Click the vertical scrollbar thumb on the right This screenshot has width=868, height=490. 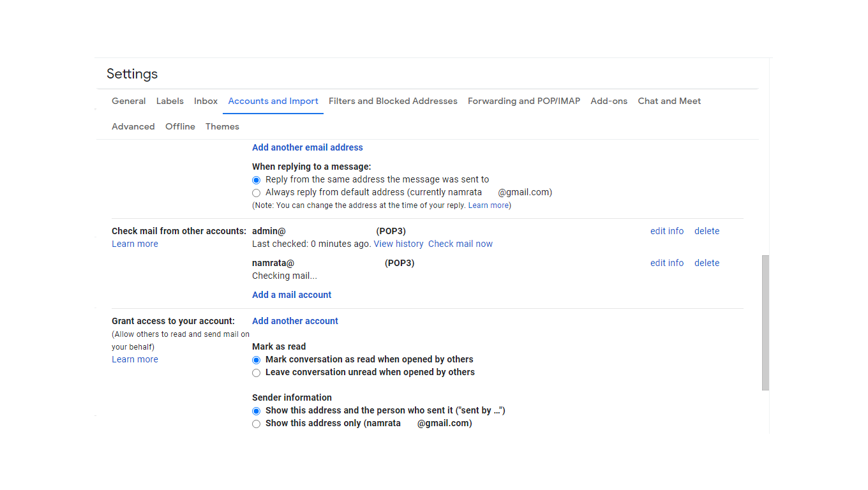765,322
